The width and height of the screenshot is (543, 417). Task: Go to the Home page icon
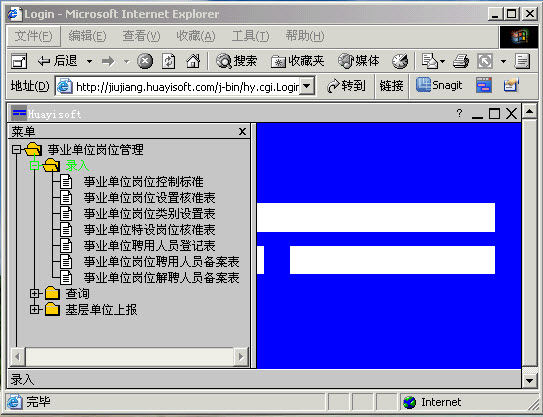(193, 62)
